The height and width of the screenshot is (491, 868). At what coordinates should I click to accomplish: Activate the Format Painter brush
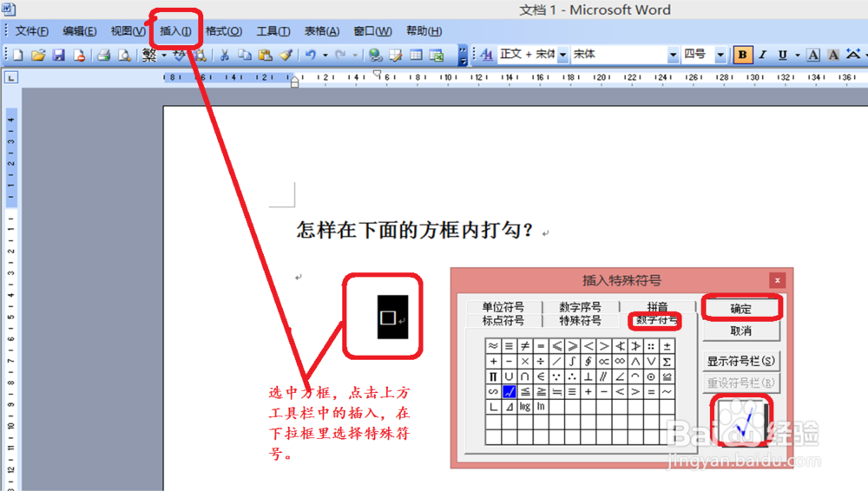pos(286,55)
